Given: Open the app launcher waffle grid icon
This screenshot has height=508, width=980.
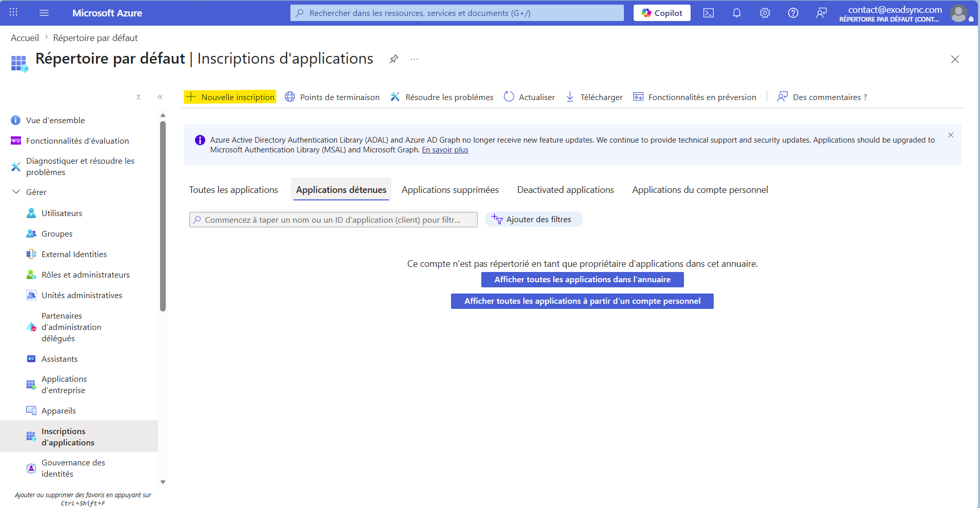Looking at the screenshot, I should click(x=13, y=12).
